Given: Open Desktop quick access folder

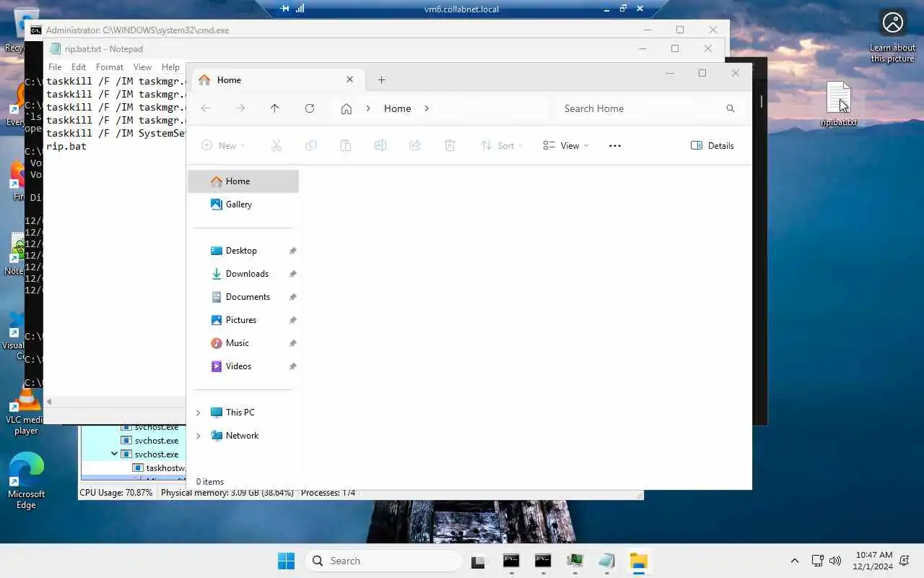Looking at the screenshot, I should pyautogui.click(x=243, y=251).
